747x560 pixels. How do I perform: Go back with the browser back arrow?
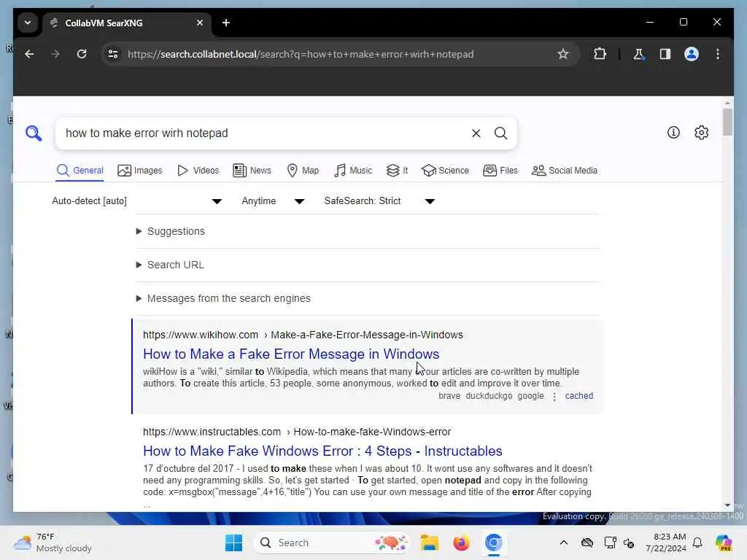[29, 54]
